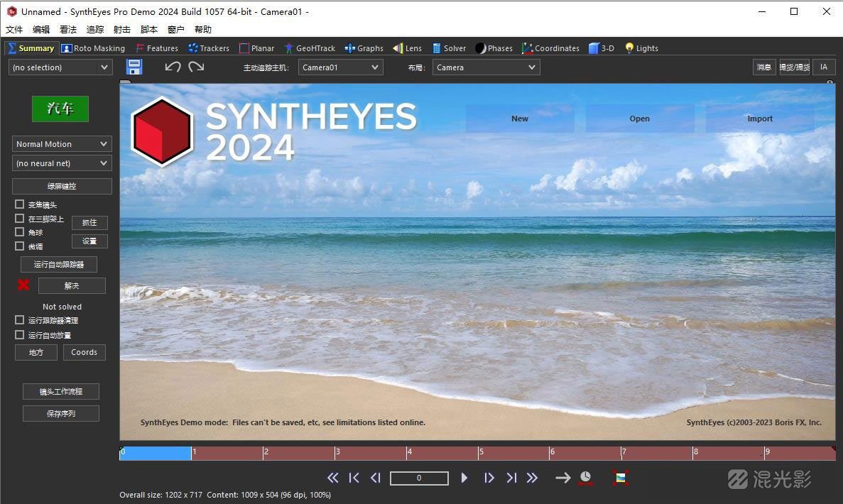Open the Solver room

(x=449, y=48)
